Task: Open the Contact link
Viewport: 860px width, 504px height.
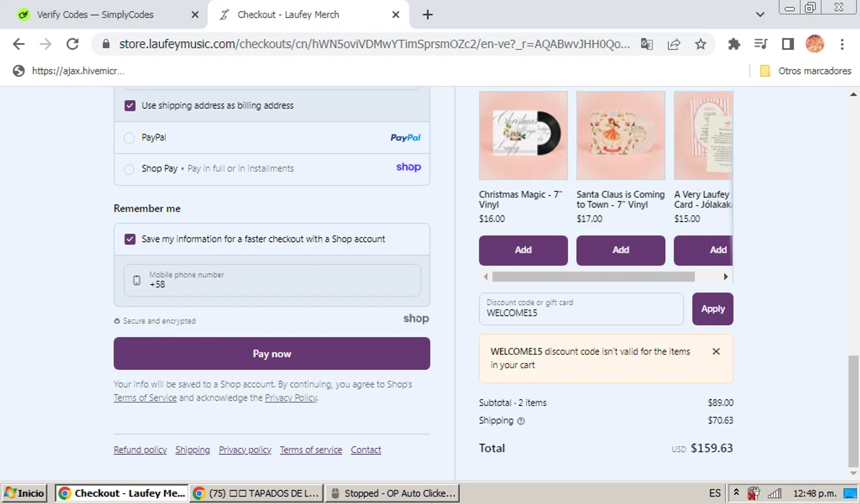Action: click(366, 450)
